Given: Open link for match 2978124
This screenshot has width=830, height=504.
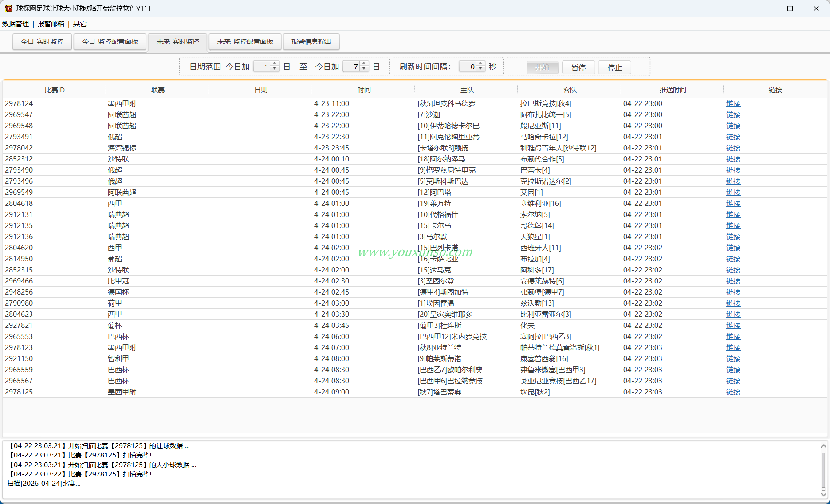Looking at the screenshot, I should pyautogui.click(x=733, y=104).
